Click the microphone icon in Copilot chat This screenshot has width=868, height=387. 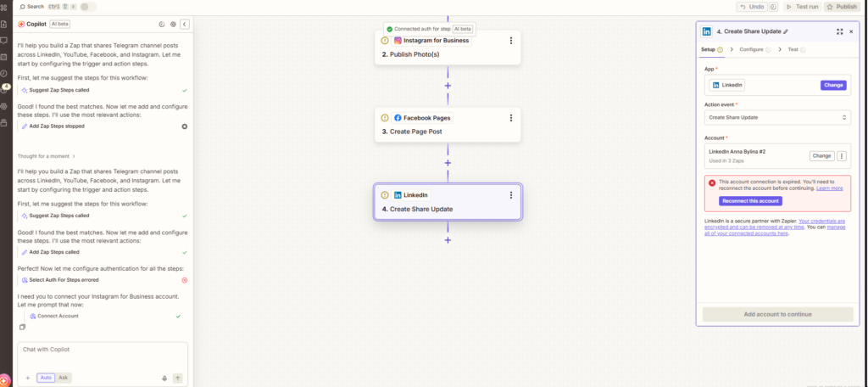164,379
